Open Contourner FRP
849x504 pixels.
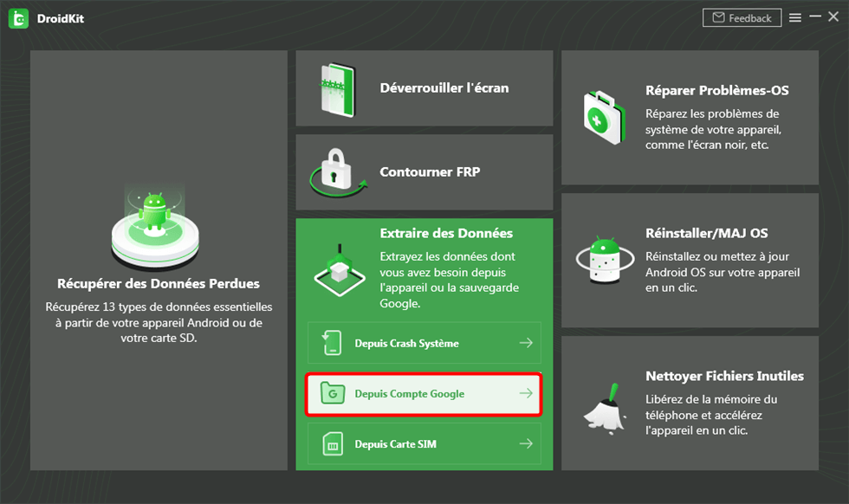click(x=424, y=172)
